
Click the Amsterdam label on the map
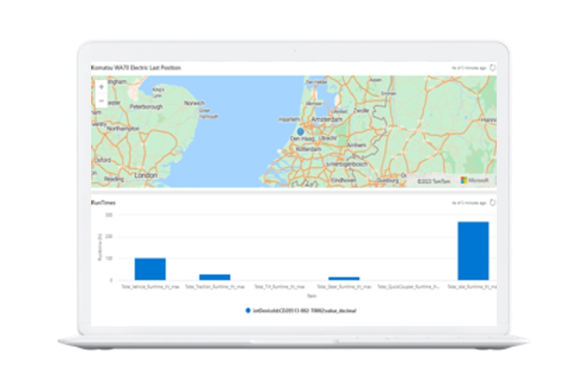(327, 119)
